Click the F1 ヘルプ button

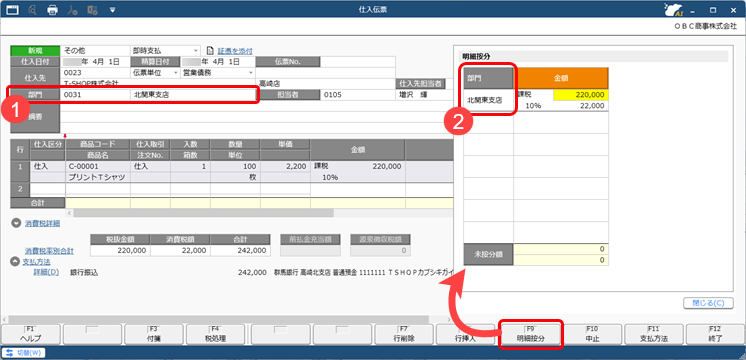coord(31,334)
